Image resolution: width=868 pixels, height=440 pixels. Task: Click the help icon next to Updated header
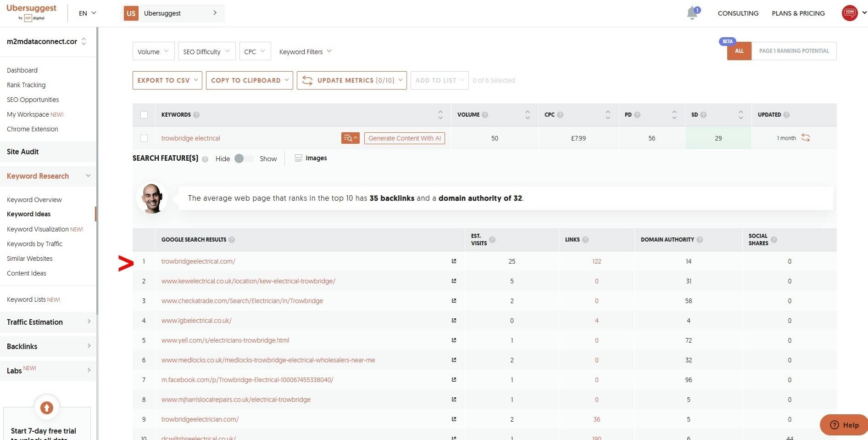pyautogui.click(x=786, y=115)
